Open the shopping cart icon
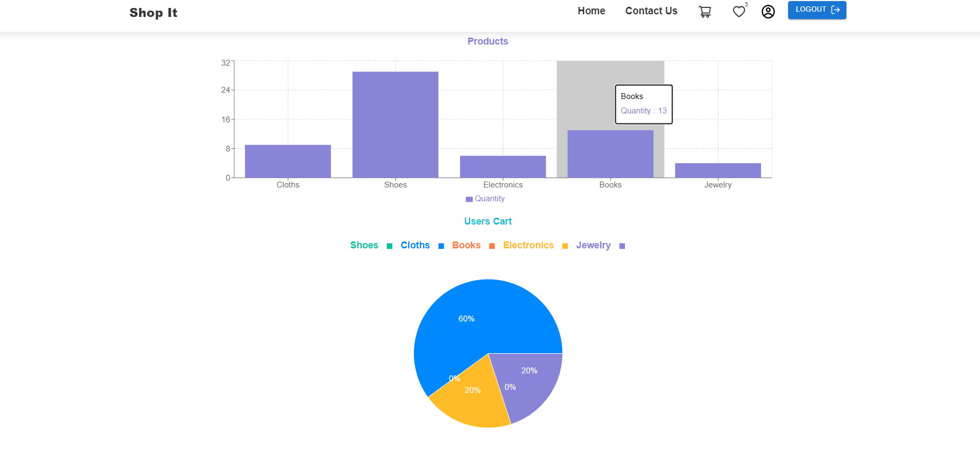 [704, 12]
